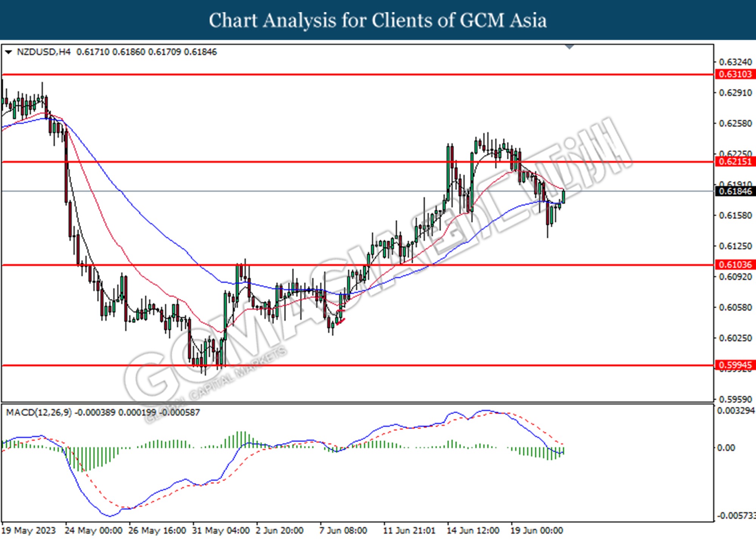Click the 0.63240 price scale value
This screenshot has height=540, width=756.
click(x=735, y=62)
